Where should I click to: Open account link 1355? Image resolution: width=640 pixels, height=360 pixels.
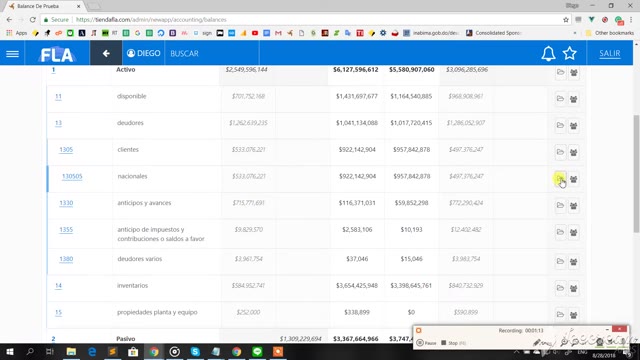tap(66, 229)
